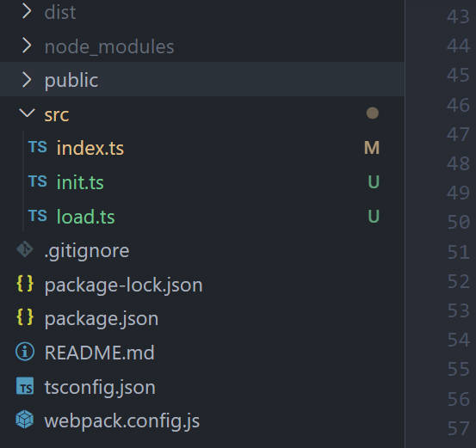
Task: Collapse the src folder chevron
Action: tap(27, 114)
